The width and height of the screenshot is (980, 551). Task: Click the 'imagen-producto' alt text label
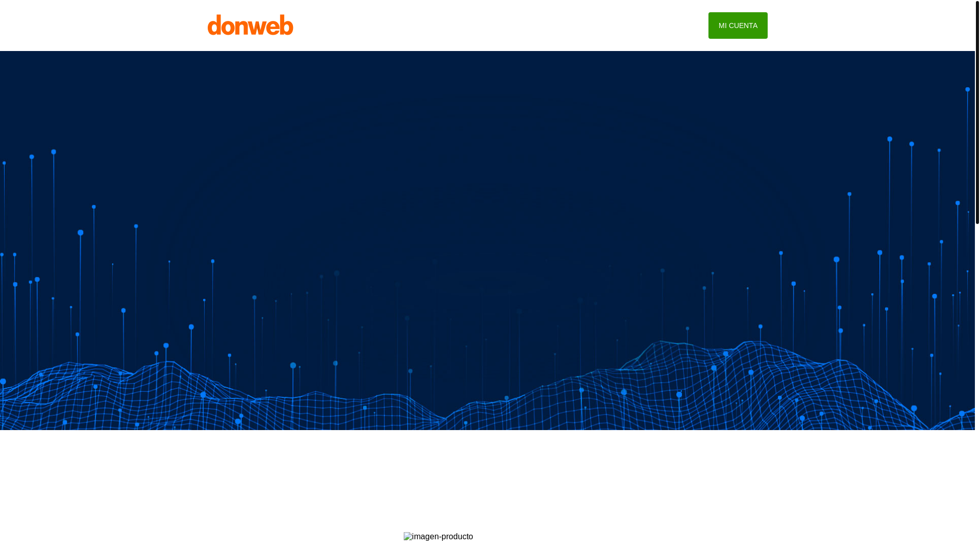443,537
